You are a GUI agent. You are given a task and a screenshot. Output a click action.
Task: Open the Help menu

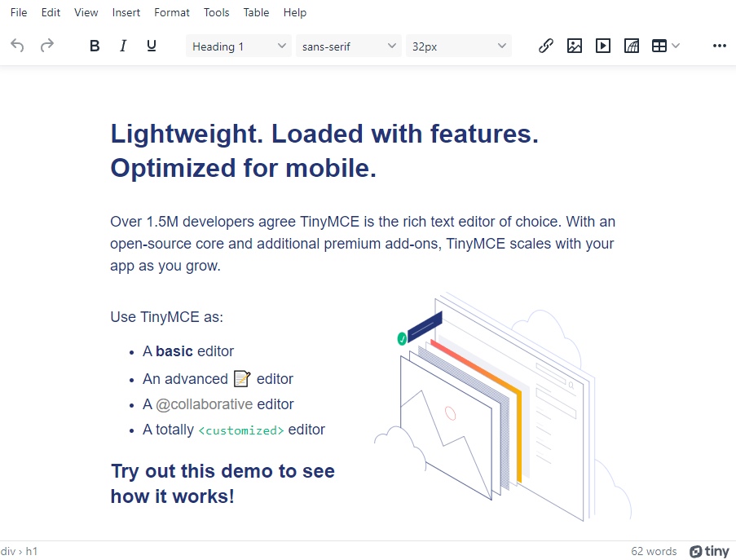pyautogui.click(x=295, y=13)
